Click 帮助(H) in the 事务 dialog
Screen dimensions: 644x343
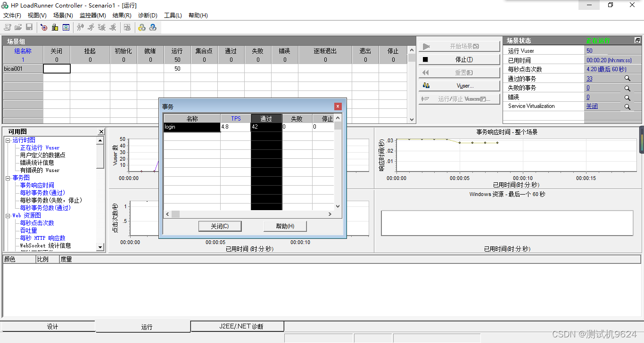[285, 226]
